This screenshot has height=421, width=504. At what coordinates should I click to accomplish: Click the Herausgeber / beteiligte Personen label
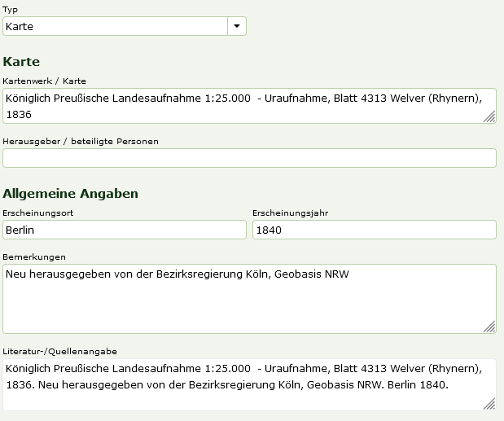point(81,142)
